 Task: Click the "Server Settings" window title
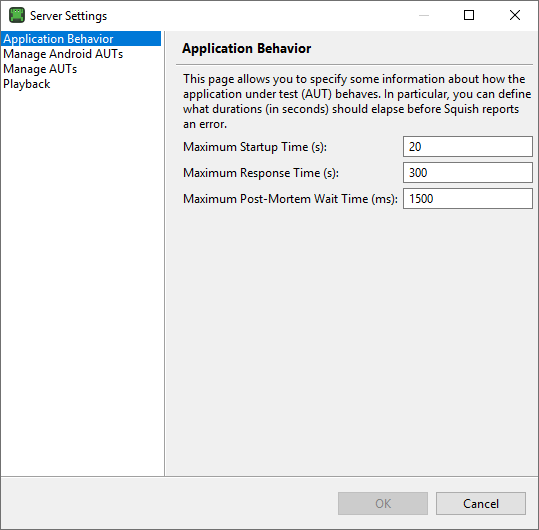point(68,16)
